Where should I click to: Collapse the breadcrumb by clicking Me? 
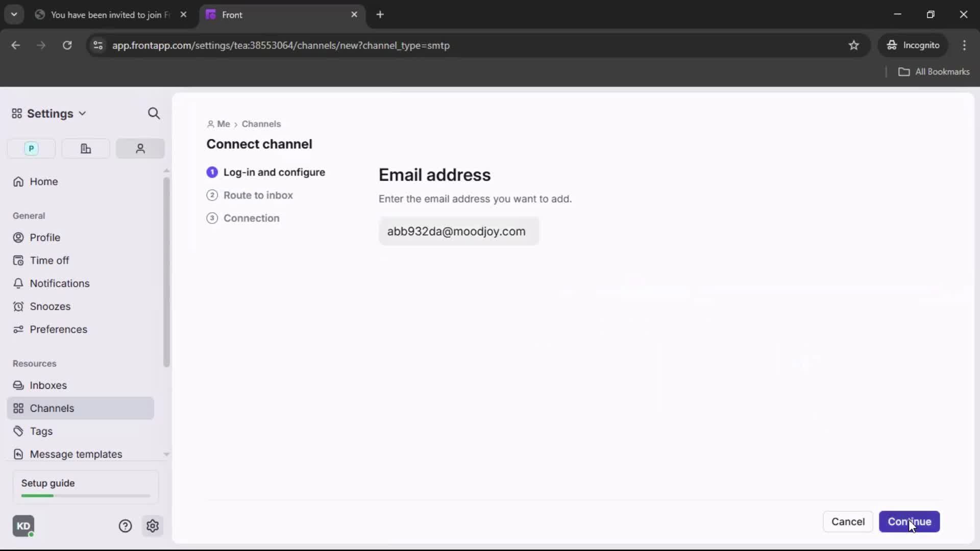pos(223,124)
